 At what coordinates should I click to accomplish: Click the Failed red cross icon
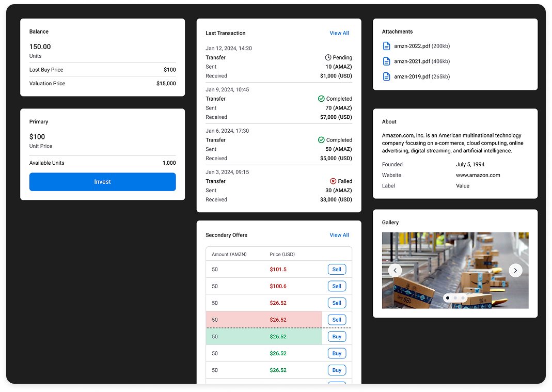333,181
